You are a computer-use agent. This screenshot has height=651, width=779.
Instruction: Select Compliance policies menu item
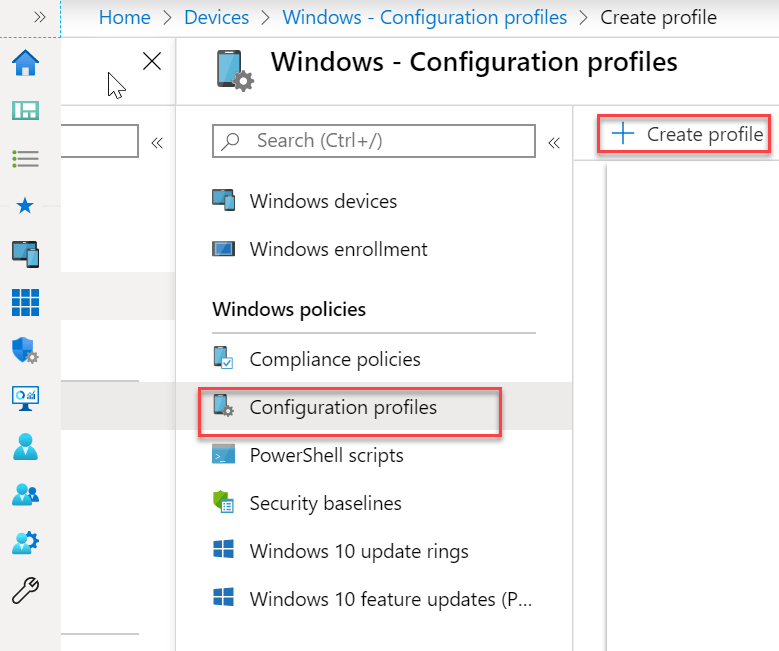(x=334, y=359)
